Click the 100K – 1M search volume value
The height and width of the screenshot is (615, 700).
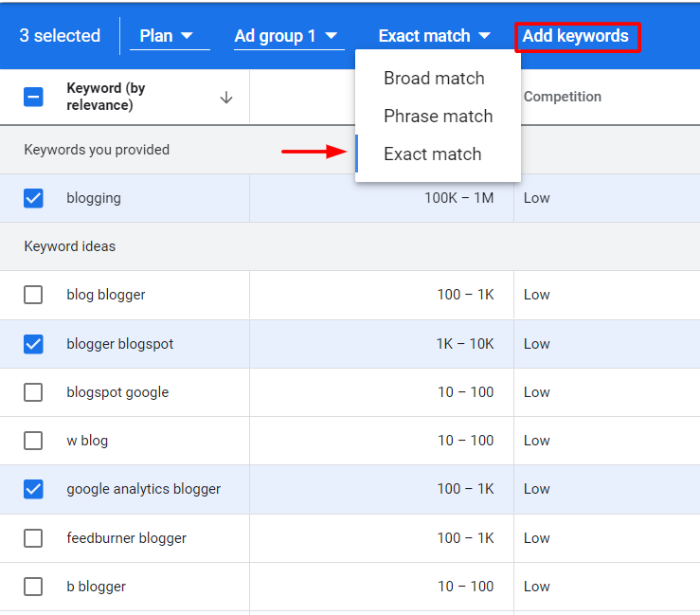point(458,198)
